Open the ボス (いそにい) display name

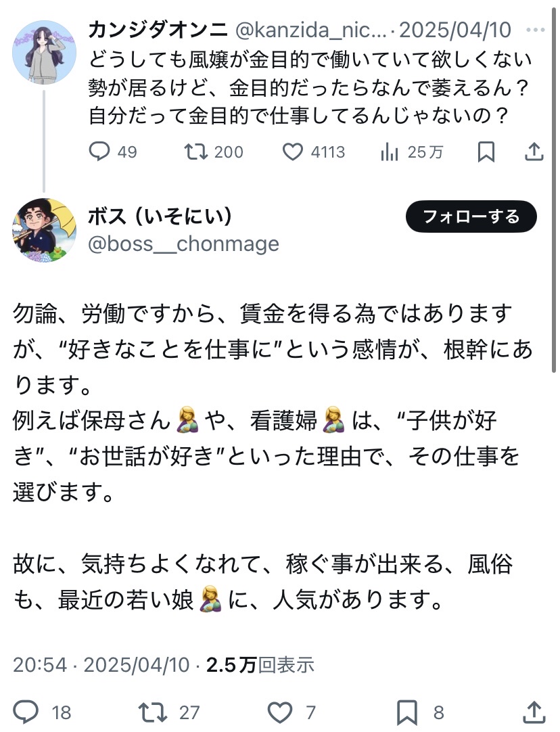(161, 216)
